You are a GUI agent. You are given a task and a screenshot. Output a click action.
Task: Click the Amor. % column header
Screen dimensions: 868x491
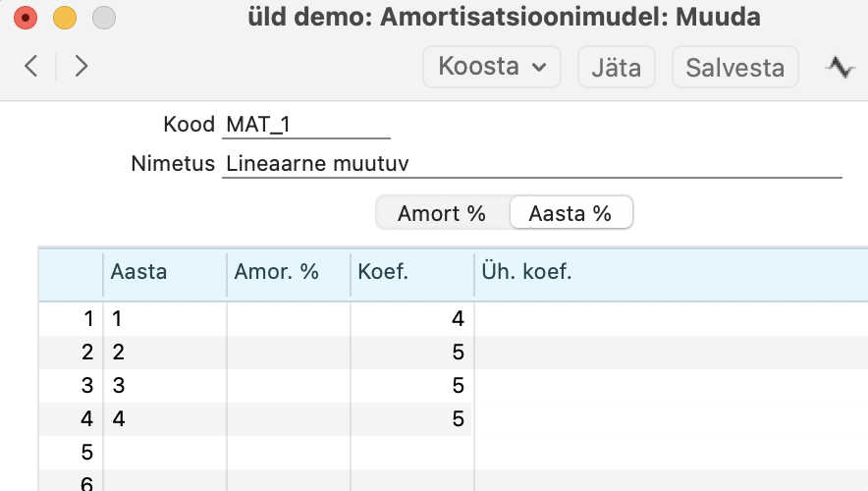(x=288, y=273)
